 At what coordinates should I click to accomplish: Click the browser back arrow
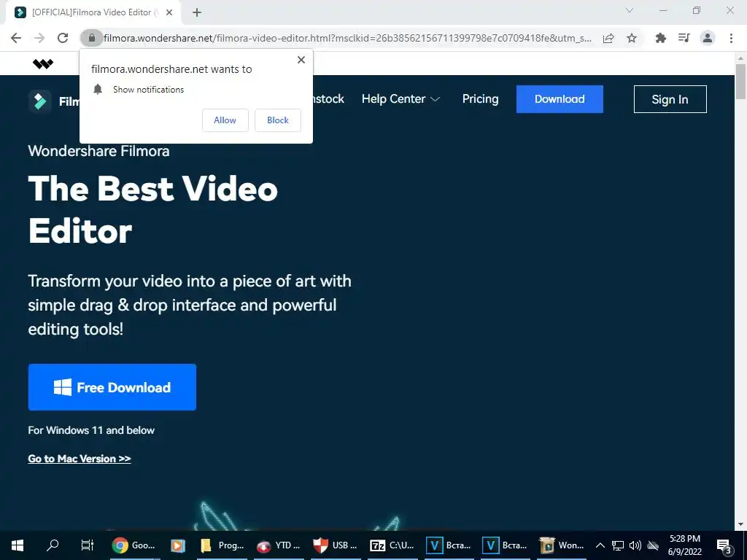pyautogui.click(x=16, y=38)
